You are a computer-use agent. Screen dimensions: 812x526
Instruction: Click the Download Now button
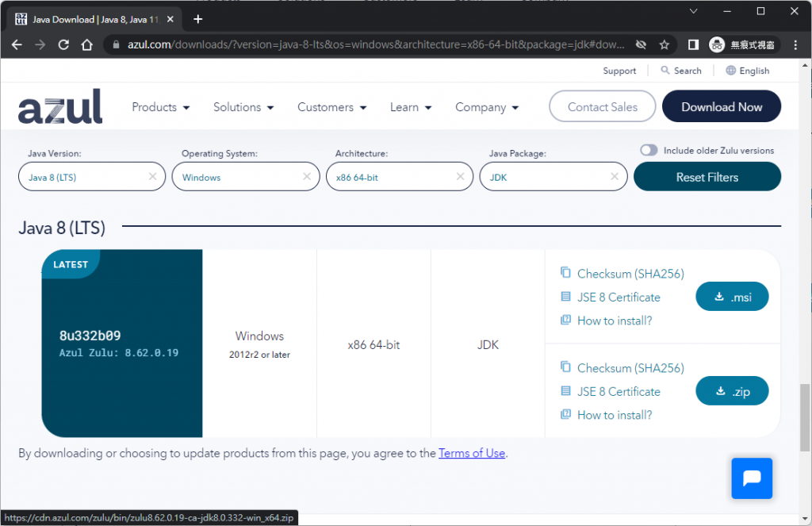(722, 106)
